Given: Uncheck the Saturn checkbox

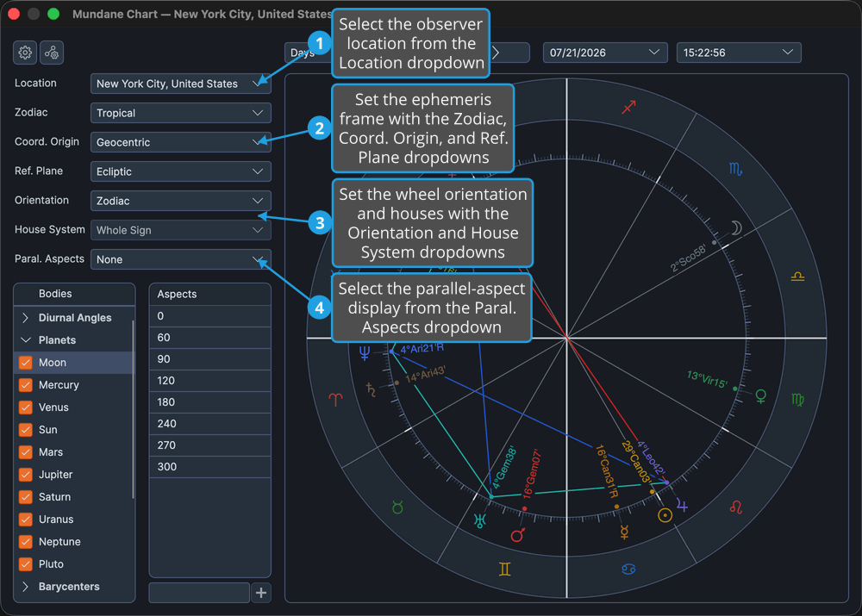Looking at the screenshot, I should [x=25, y=497].
